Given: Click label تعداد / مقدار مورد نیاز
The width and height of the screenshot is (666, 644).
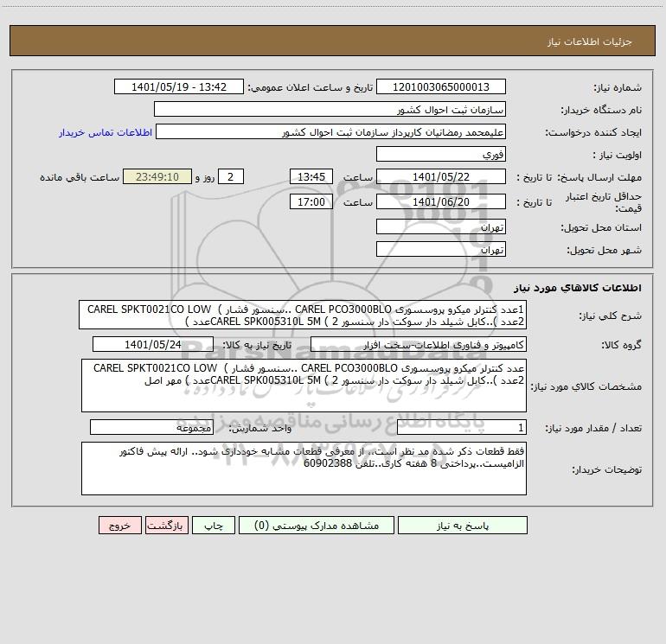Looking at the screenshot, I should [x=594, y=429].
